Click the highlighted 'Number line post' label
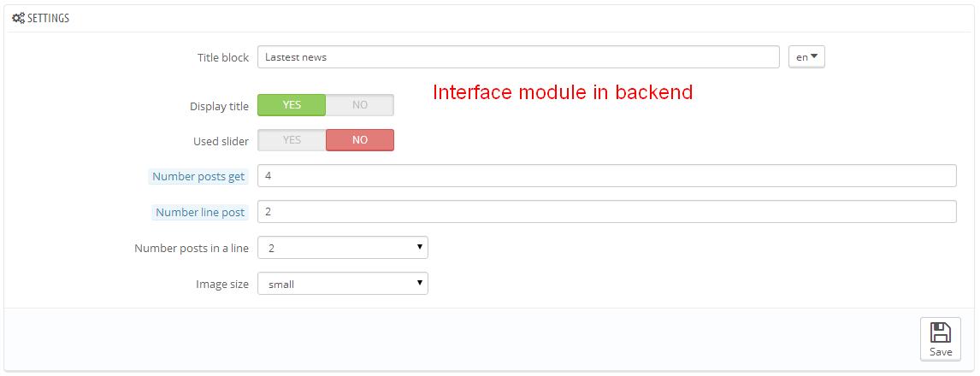Image resolution: width=980 pixels, height=376 pixels. pos(200,212)
